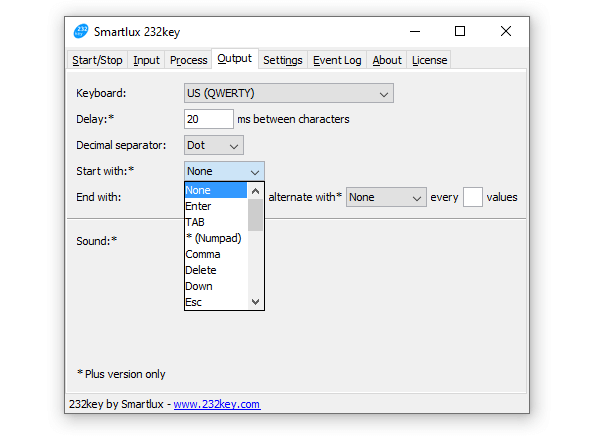This screenshot has height=436, width=600.
Task: Open the License tab
Action: (x=430, y=60)
